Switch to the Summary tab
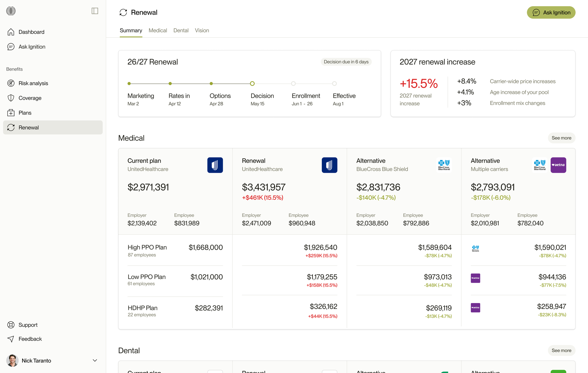Screen dimensions: 588x373 pos(131,30)
